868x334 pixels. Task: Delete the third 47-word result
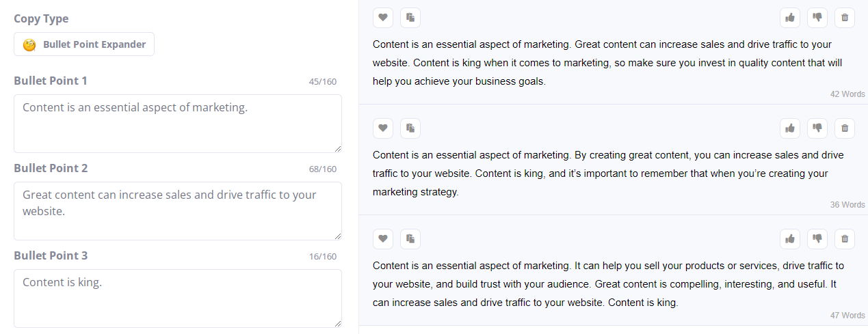click(x=845, y=238)
